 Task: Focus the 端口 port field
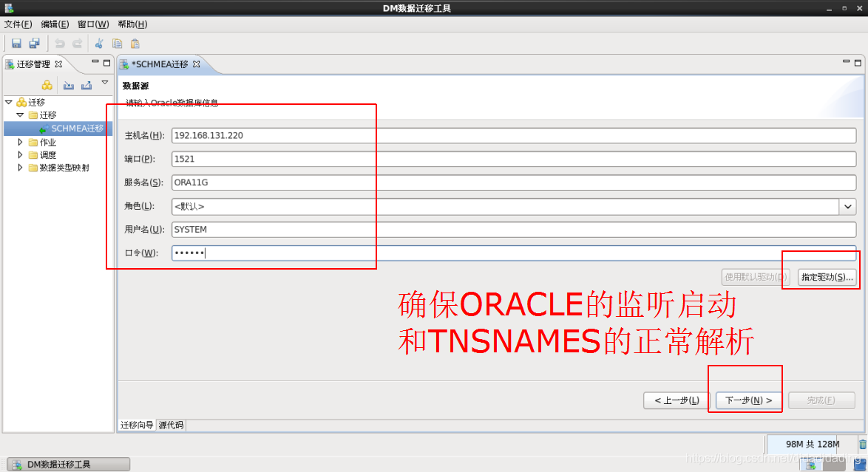(x=514, y=159)
